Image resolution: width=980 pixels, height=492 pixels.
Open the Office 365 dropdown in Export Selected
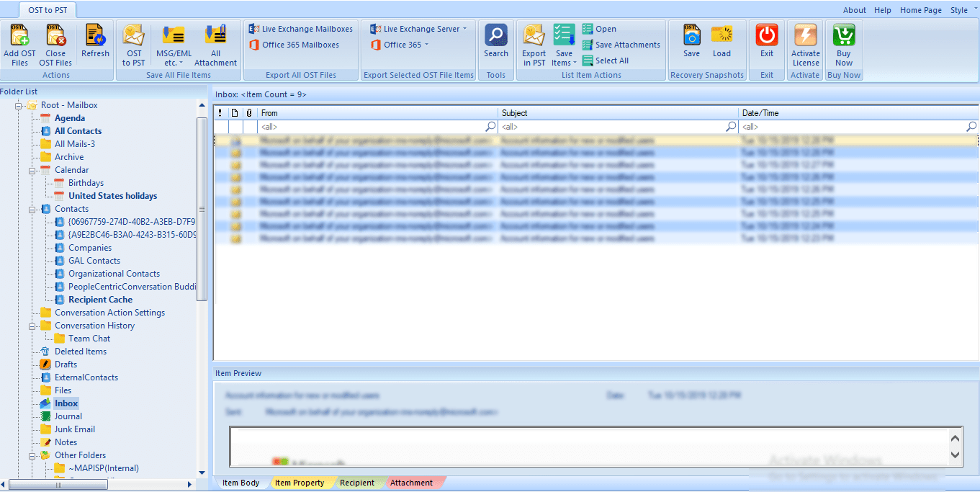400,45
